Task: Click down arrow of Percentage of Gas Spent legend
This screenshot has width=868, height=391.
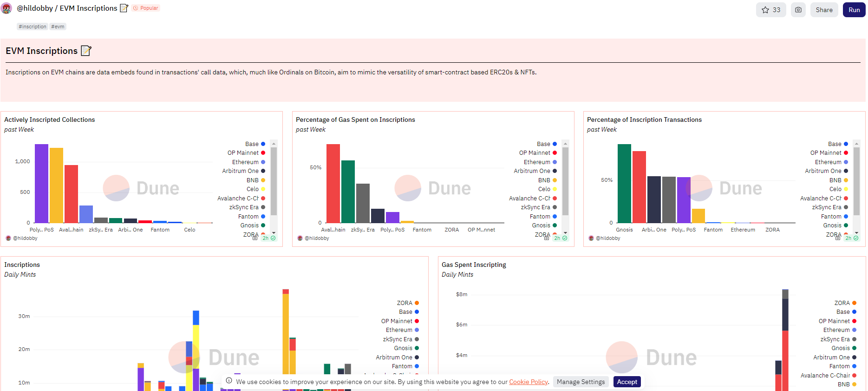Action: [565, 232]
